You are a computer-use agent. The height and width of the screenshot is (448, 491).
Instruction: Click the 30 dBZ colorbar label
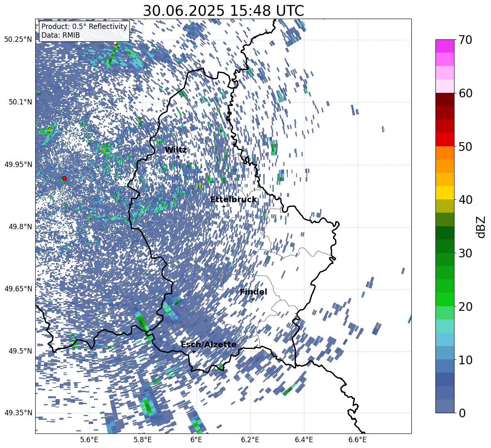point(465,253)
